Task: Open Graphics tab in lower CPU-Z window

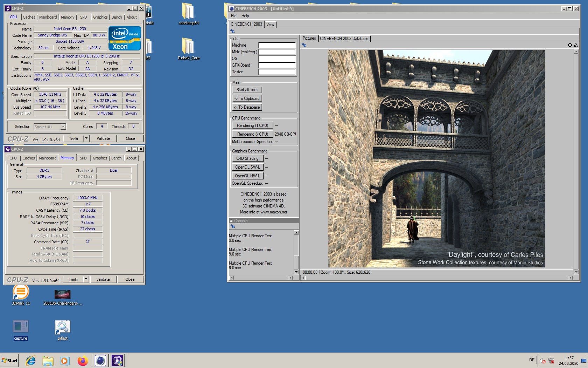Action: (100, 158)
